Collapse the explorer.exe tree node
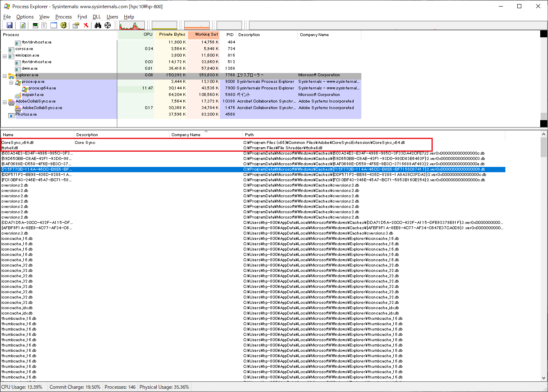Viewport: 548px width, 392px height. pyautogui.click(x=5, y=75)
